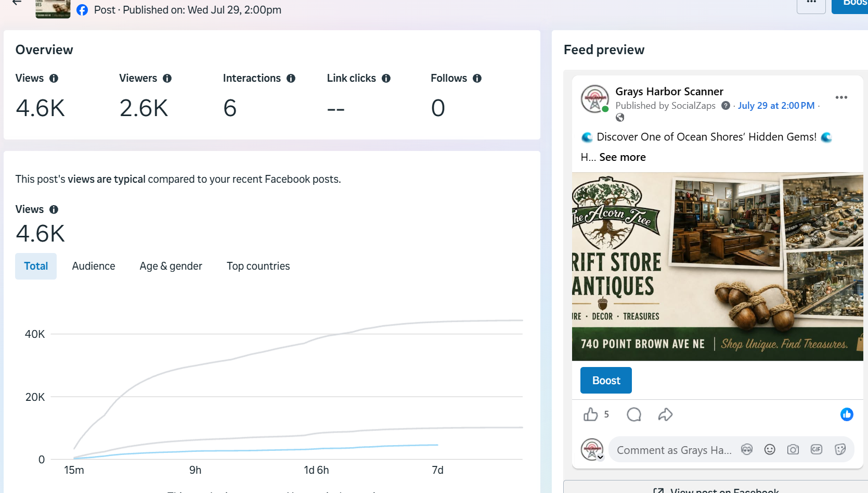This screenshot has height=493, width=868.
Task: Insert an avatar sticker in comment
Action: click(747, 450)
